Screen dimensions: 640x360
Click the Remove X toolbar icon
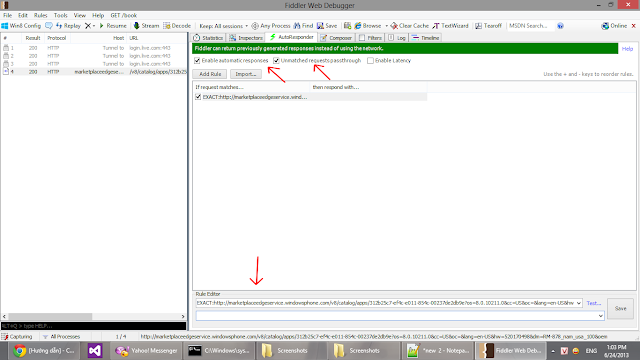(87, 26)
